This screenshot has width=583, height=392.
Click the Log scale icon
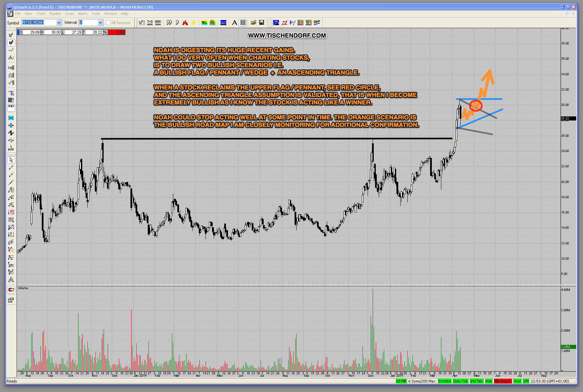(11, 68)
